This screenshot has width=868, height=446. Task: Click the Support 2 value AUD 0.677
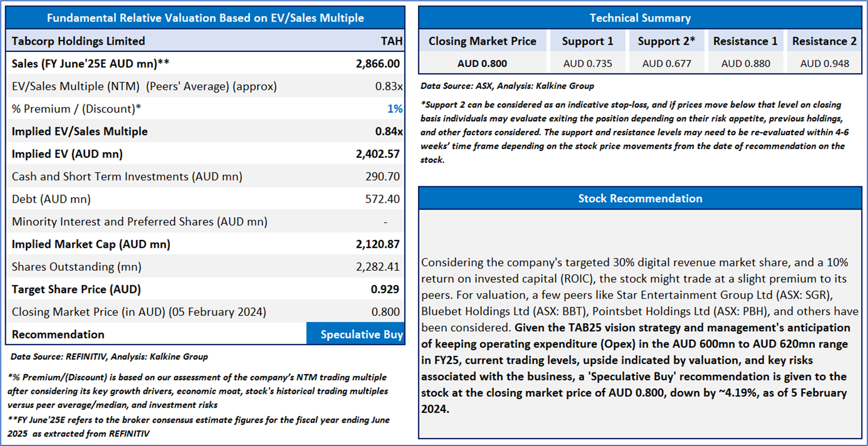point(666,64)
